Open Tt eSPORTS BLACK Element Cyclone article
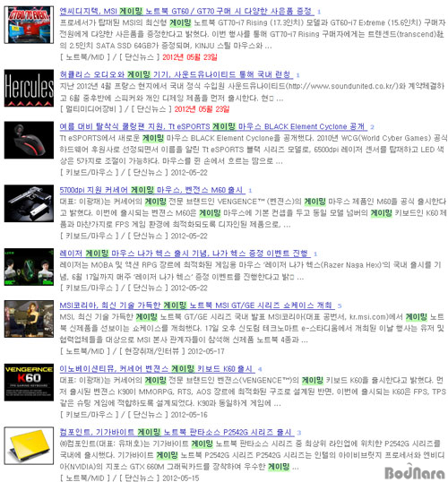 [213, 126]
